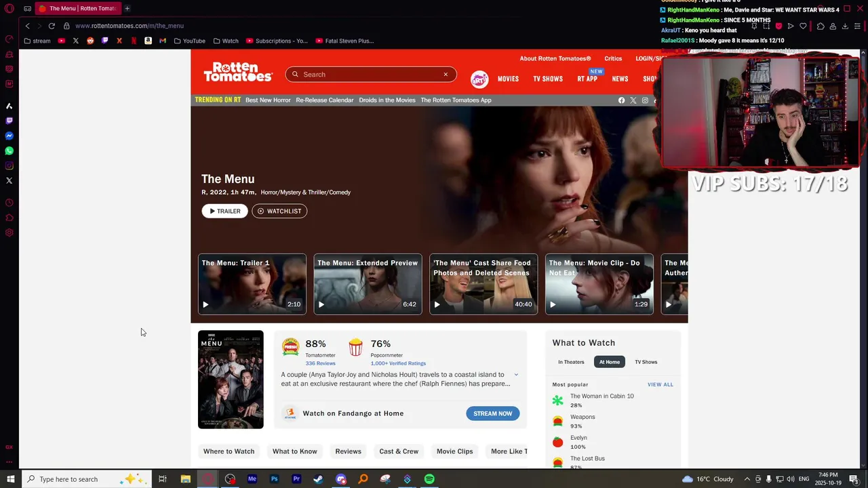Open the YouTube bookmarks folder
This screenshot has height=488, width=868.
[x=189, y=41]
